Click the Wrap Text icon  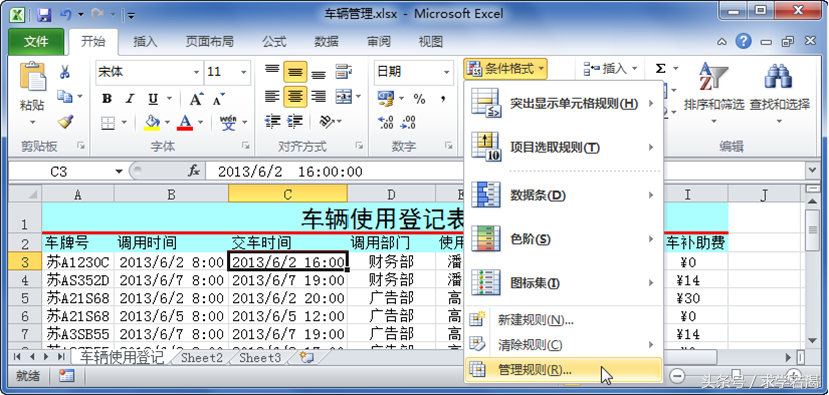(344, 71)
